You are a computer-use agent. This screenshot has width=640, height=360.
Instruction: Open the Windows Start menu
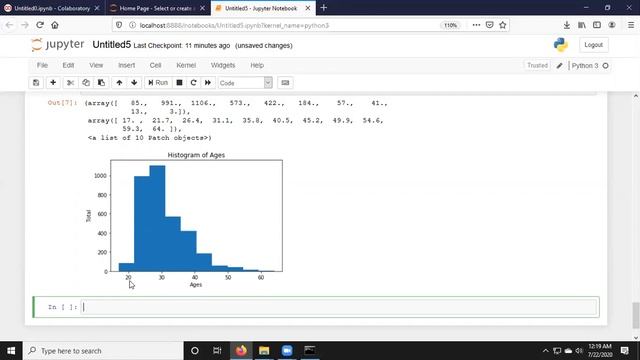tap(11, 351)
